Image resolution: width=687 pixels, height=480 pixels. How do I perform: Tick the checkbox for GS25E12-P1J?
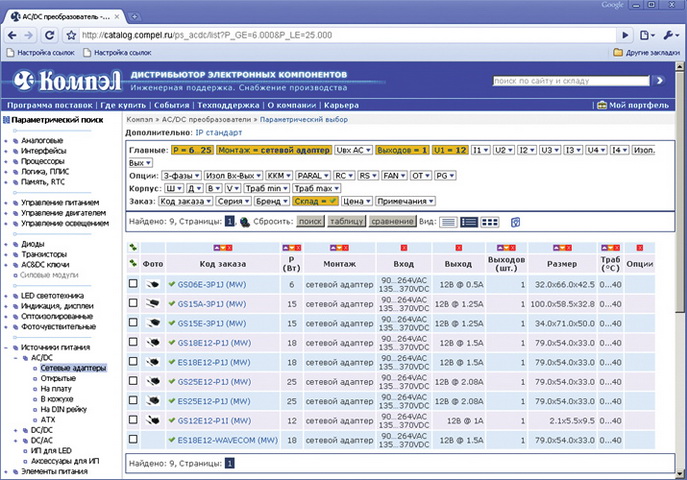pyautogui.click(x=133, y=381)
